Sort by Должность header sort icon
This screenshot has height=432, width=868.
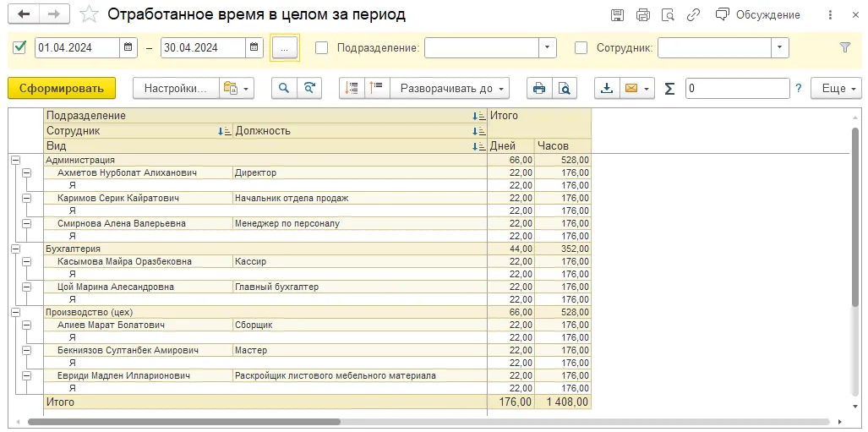(x=479, y=131)
